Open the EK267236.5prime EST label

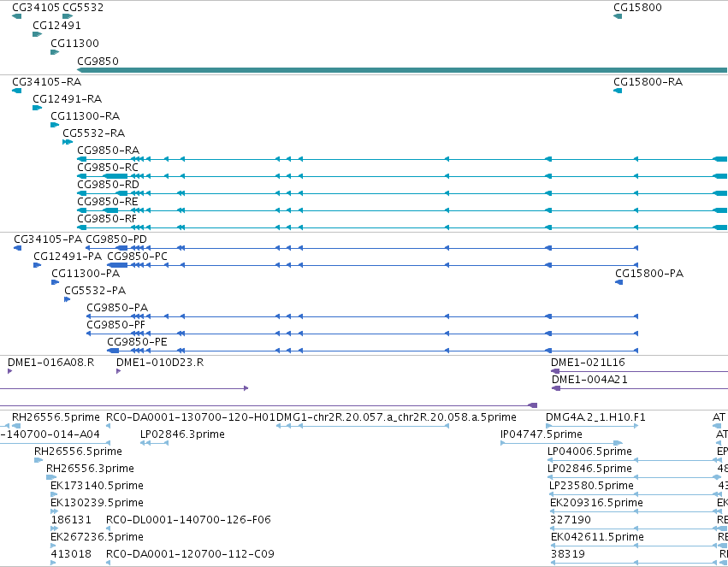97,537
